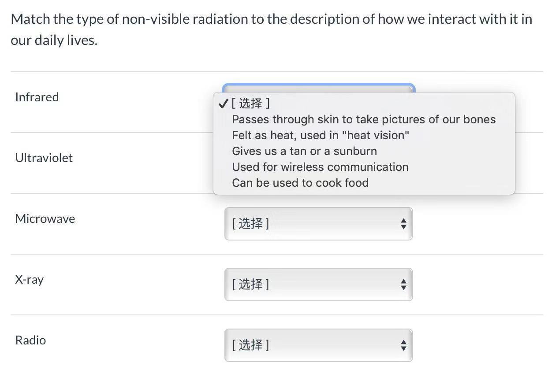Select "Passes through skin" bones option

tap(363, 119)
